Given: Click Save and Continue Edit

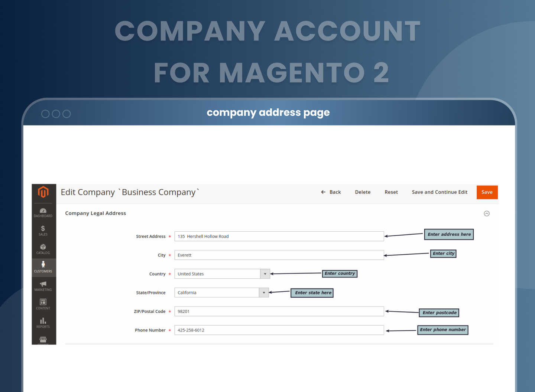Looking at the screenshot, I should [x=440, y=192].
